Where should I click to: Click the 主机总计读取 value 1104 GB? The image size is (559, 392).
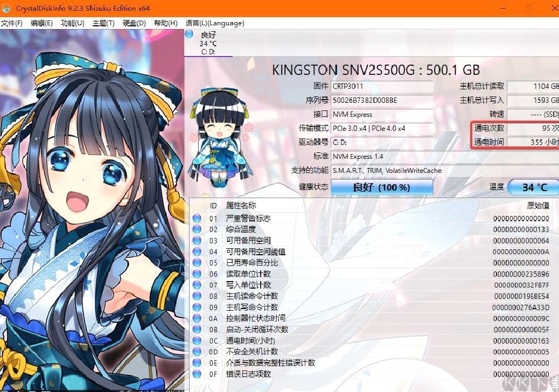[533, 86]
